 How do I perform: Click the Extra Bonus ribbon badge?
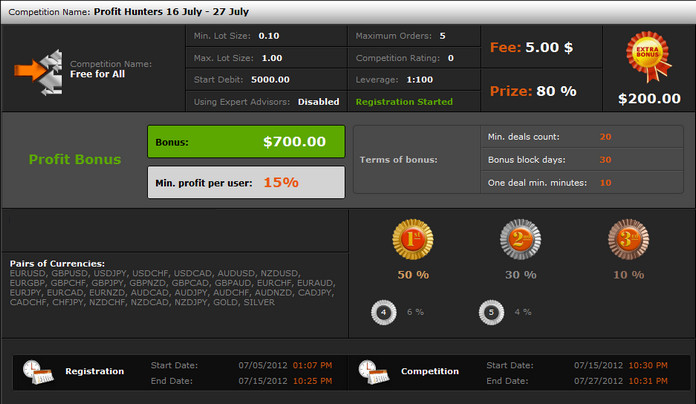[649, 56]
